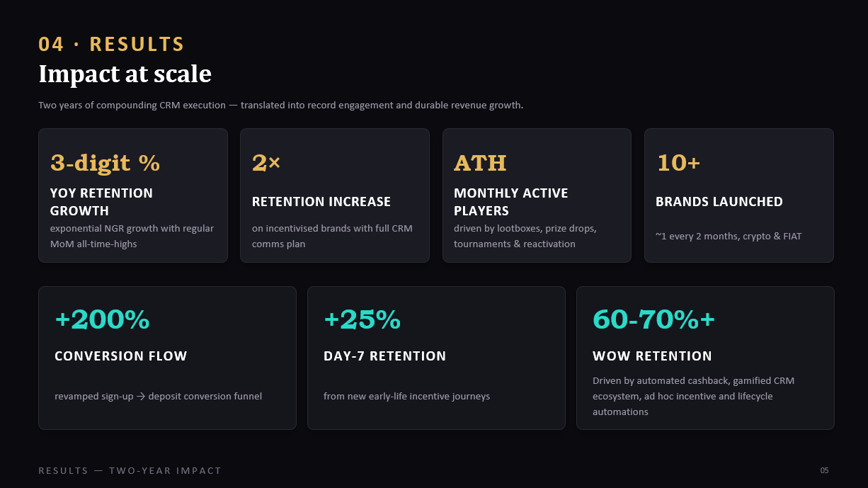868x488 pixels.
Task: Select the "revamped sign-up → deposit" description
Action: [x=159, y=397]
